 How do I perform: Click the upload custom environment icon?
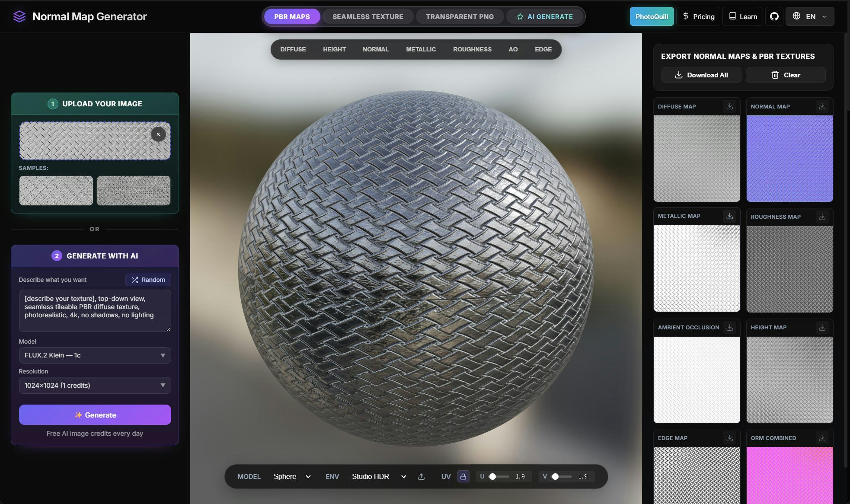point(422,476)
